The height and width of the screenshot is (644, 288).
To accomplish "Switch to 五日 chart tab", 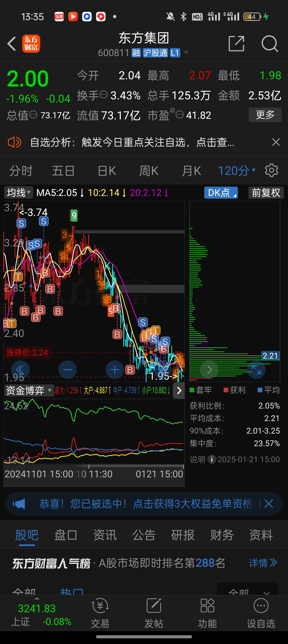I will (63, 171).
